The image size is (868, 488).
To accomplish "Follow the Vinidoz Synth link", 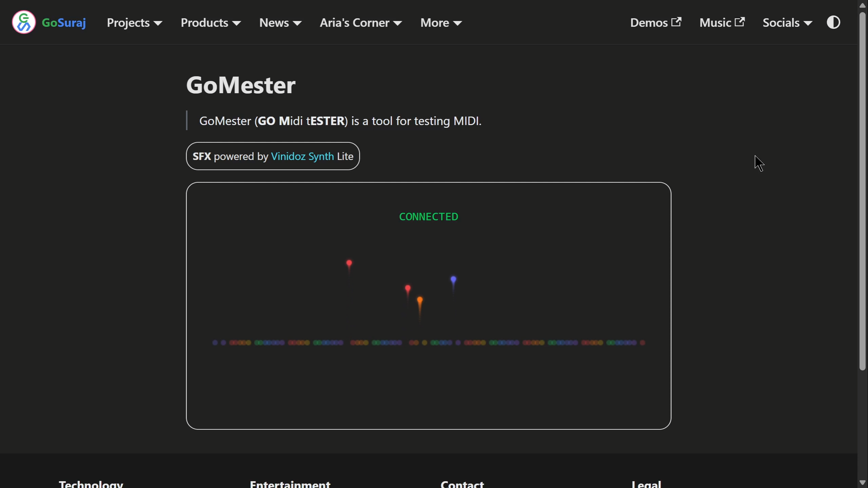I will click(302, 156).
